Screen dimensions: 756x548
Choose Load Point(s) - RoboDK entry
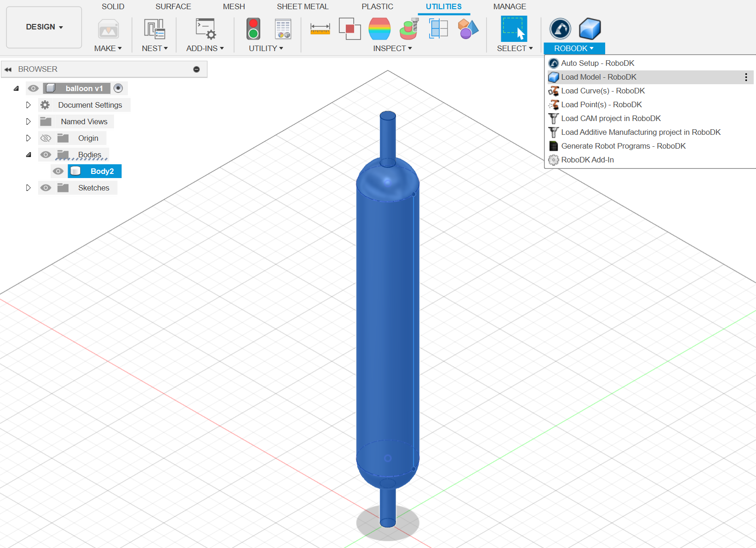click(x=650, y=105)
